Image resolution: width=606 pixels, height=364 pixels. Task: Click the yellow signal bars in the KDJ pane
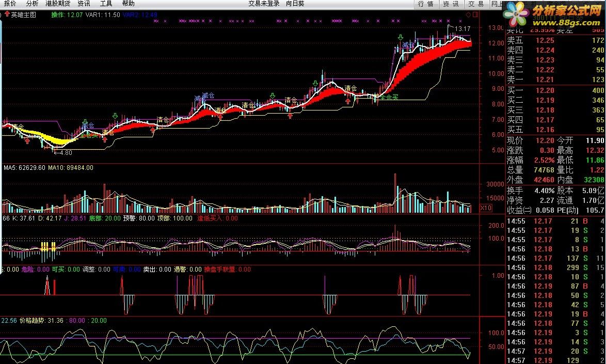49,246
